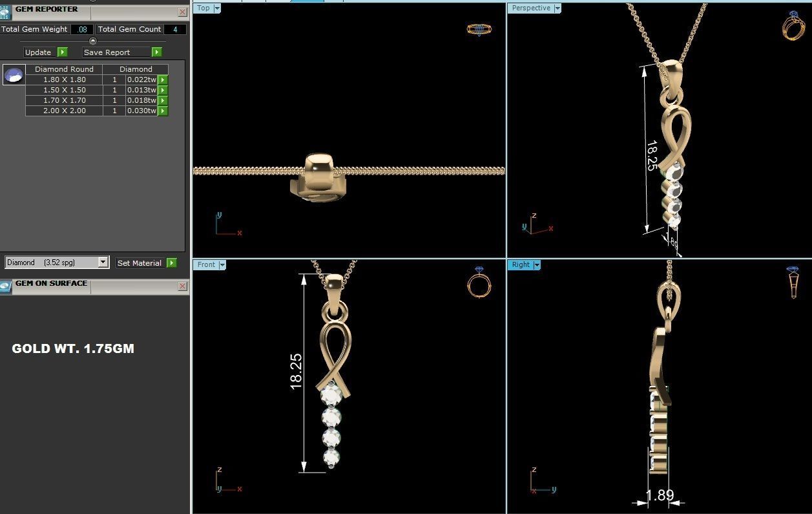Click the Set Material button
The height and width of the screenshot is (514, 812).
point(141,262)
